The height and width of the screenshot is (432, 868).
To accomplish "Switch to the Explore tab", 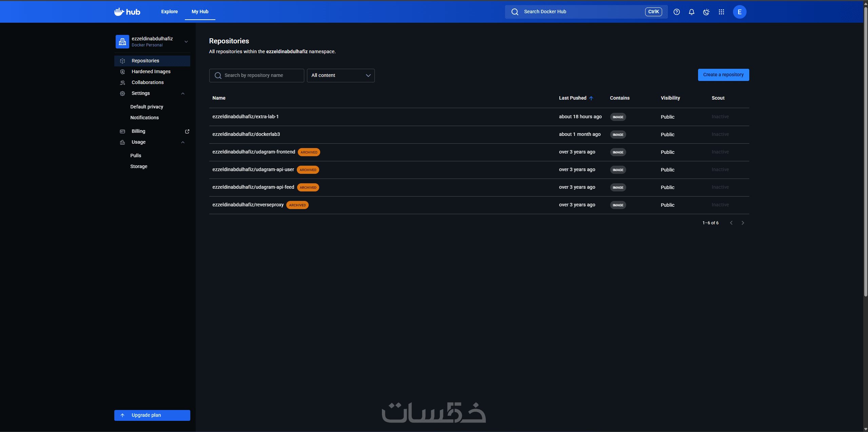I will tap(169, 12).
